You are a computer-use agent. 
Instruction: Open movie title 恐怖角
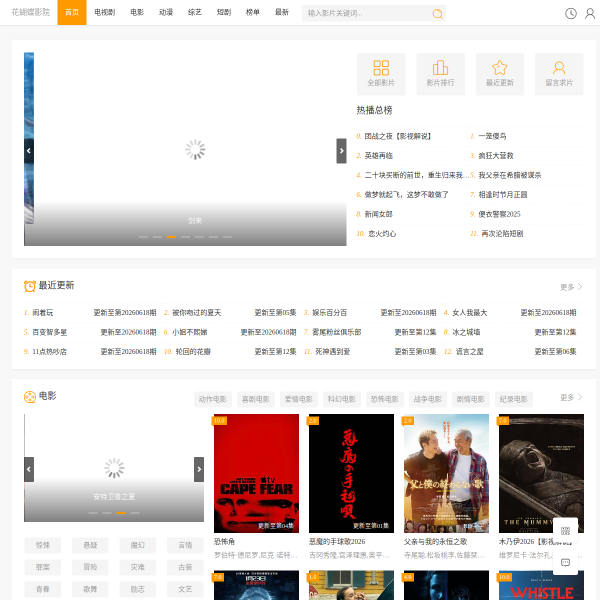coord(224,541)
